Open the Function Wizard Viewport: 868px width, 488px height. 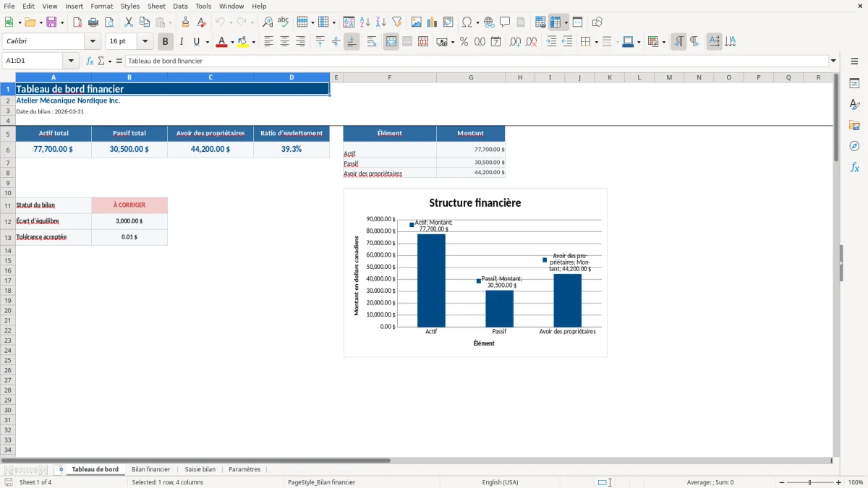(x=90, y=61)
